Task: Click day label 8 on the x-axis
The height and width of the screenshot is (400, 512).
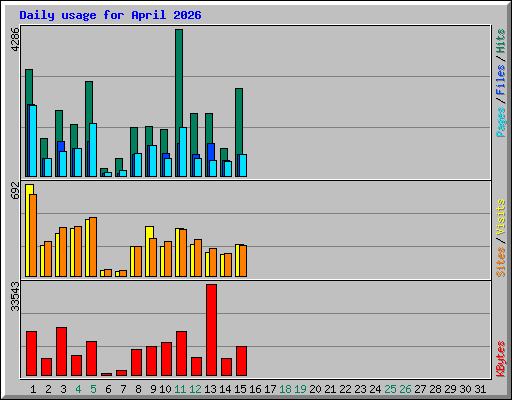Action: 138,389
